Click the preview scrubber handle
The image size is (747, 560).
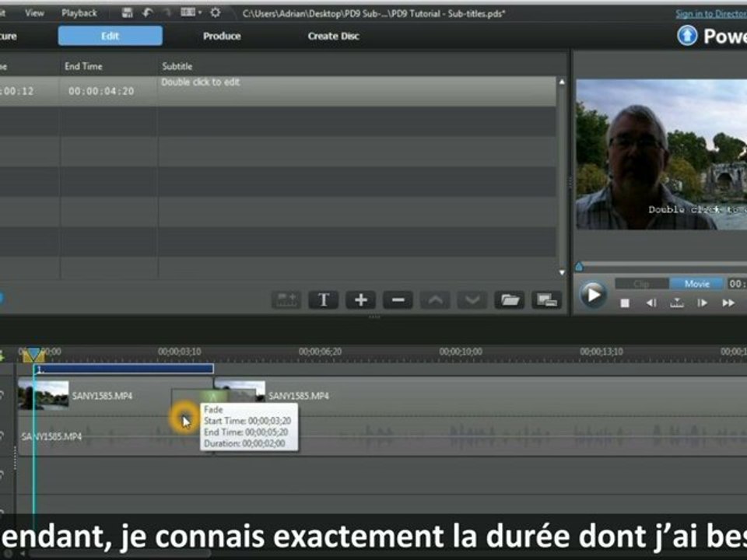(579, 267)
